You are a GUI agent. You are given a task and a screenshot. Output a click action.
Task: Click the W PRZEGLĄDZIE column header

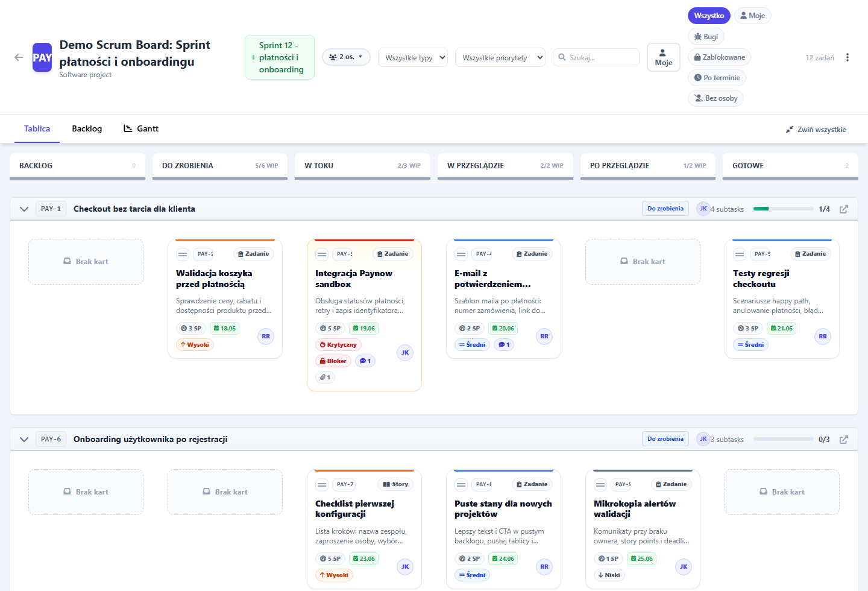tap(505, 166)
